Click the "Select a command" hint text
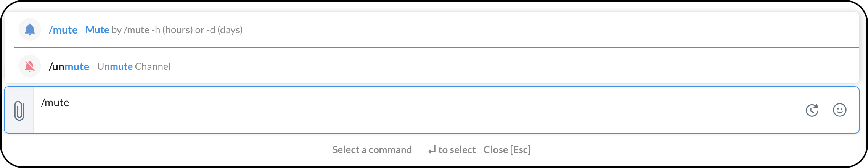868x168 pixels. (x=372, y=150)
